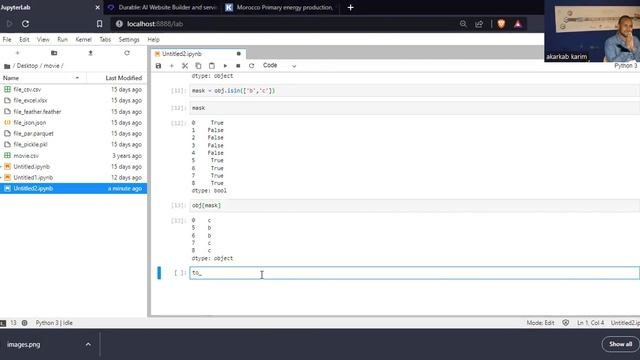Expand options for images.png download

(x=88, y=344)
